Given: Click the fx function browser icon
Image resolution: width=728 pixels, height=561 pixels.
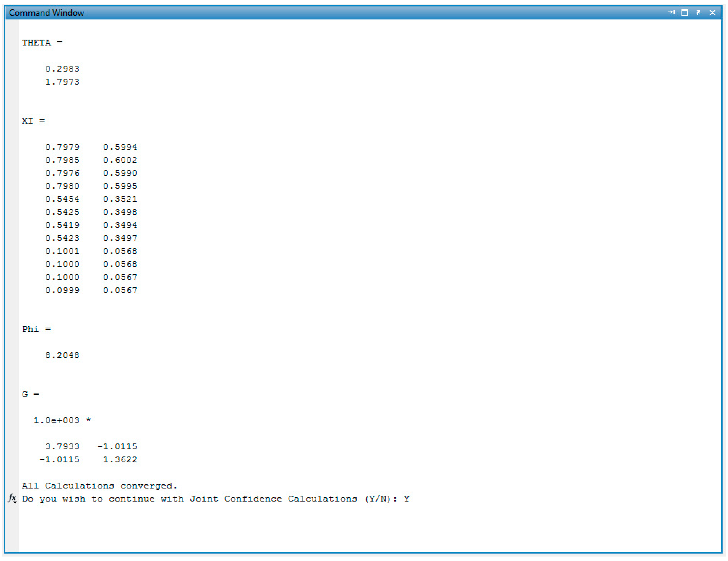Looking at the screenshot, I should tap(12, 498).
